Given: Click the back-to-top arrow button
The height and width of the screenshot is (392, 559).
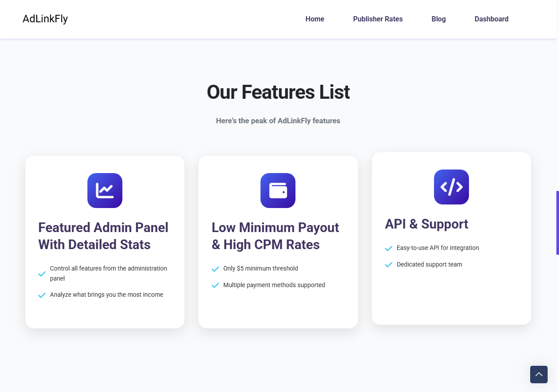Looking at the screenshot, I should [x=539, y=375].
